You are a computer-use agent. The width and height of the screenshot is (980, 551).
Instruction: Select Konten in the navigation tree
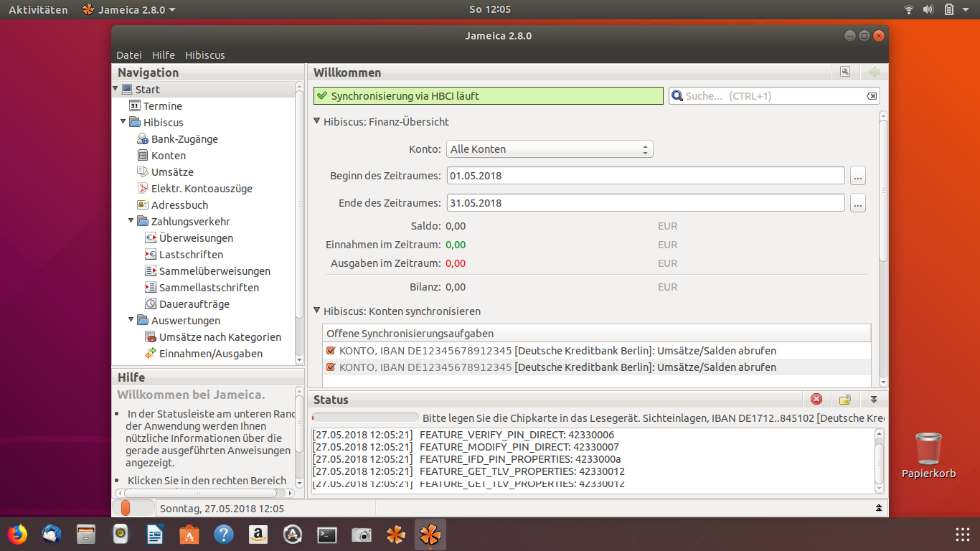point(169,156)
